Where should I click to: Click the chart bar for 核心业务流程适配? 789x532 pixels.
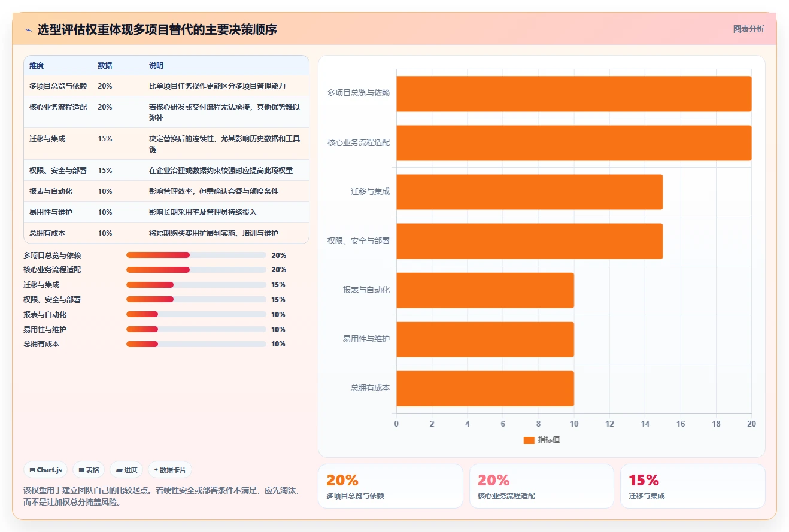click(x=574, y=143)
